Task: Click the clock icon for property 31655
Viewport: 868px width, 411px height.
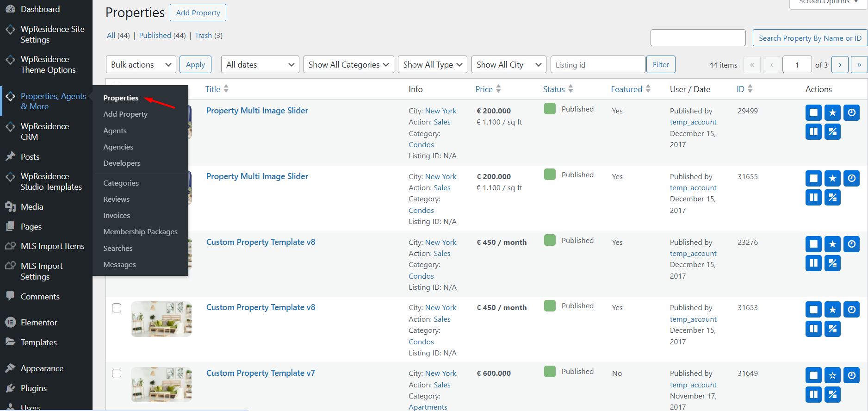Action: tap(851, 178)
